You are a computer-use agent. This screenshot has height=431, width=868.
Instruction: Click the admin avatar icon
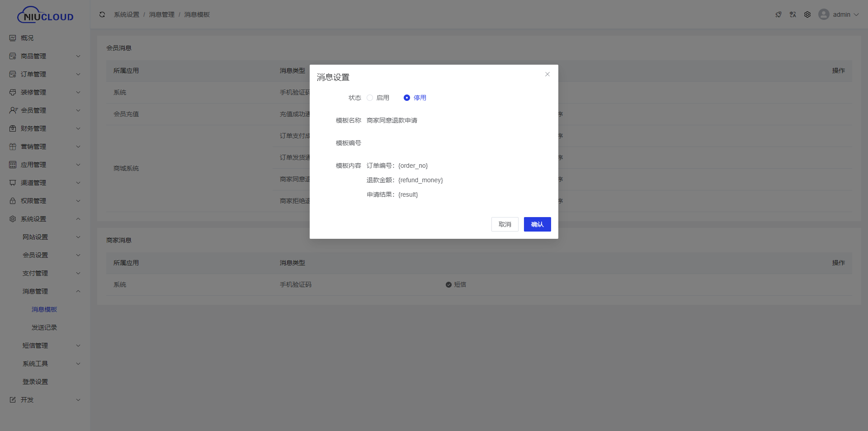824,14
